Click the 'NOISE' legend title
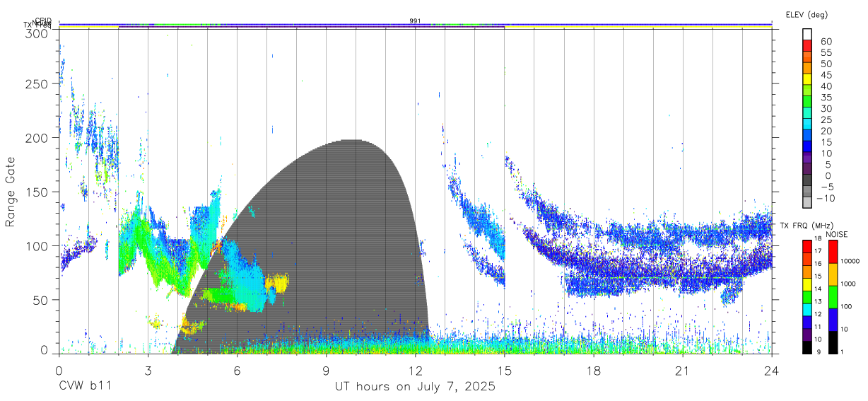 837,234
